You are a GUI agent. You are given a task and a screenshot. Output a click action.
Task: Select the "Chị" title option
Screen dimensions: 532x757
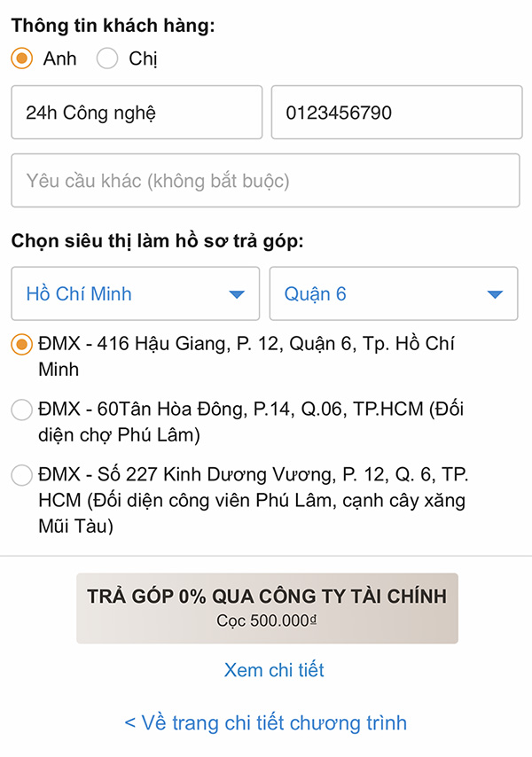point(106,59)
